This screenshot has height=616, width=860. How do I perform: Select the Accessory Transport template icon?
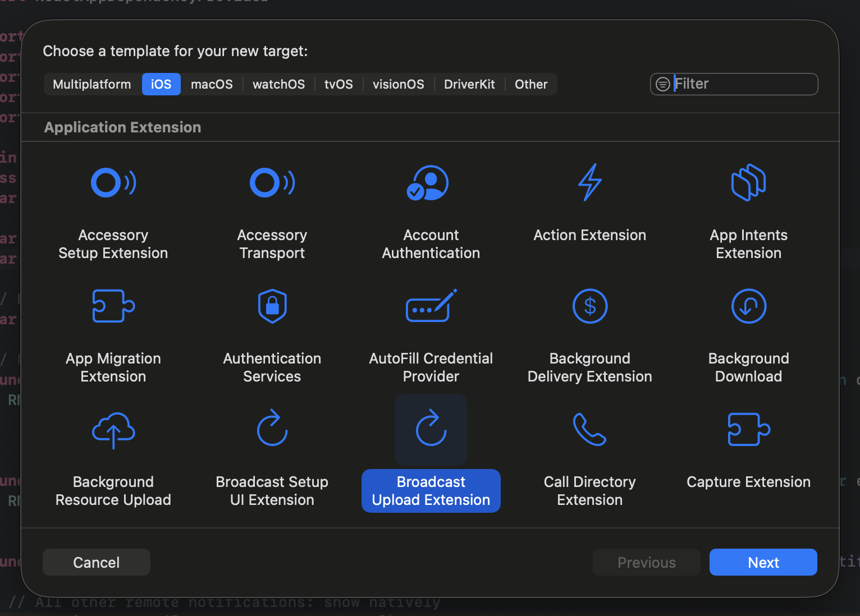pos(272,183)
